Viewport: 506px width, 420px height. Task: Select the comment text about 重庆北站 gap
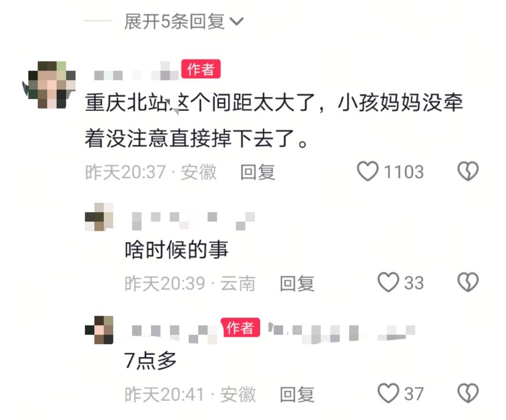(274, 120)
